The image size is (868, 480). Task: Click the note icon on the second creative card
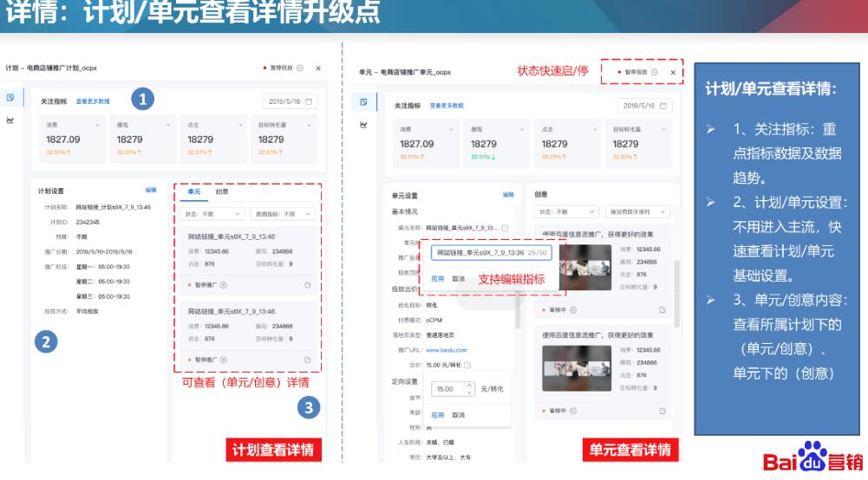tap(662, 410)
